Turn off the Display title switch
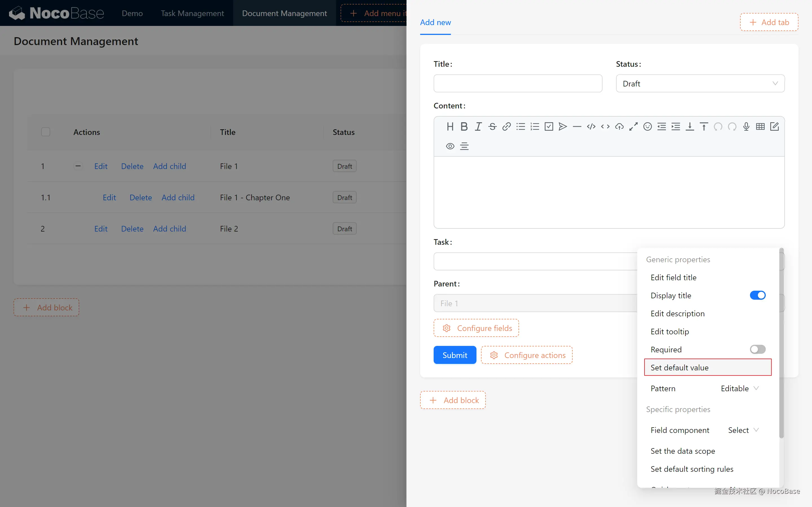The image size is (812, 507). point(757,295)
